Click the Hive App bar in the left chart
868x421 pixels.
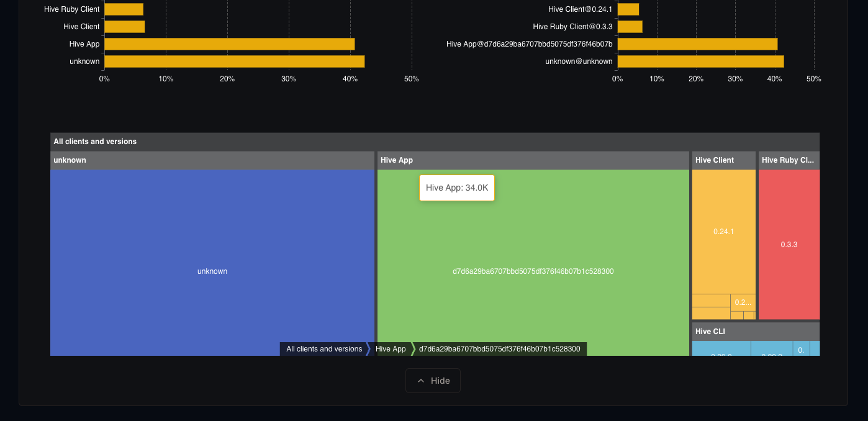(229, 43)
